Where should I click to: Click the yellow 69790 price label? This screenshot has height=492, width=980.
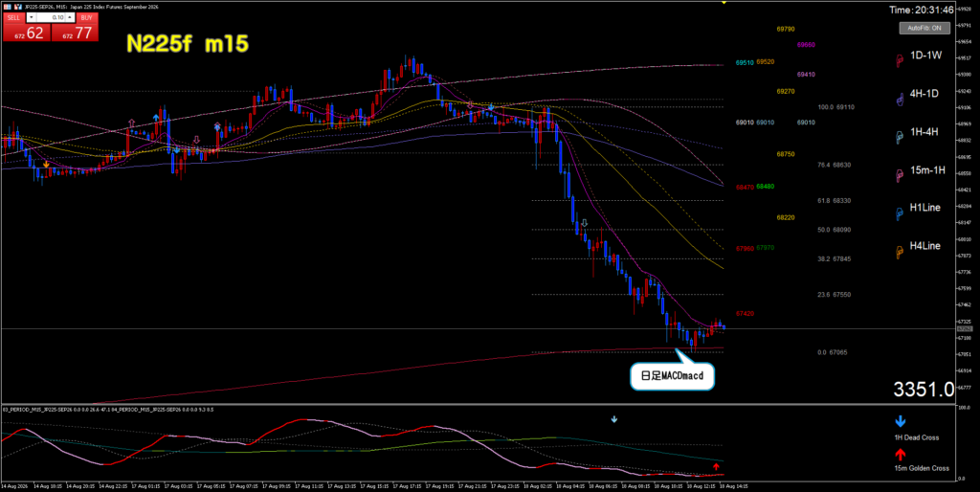[786, 30]
